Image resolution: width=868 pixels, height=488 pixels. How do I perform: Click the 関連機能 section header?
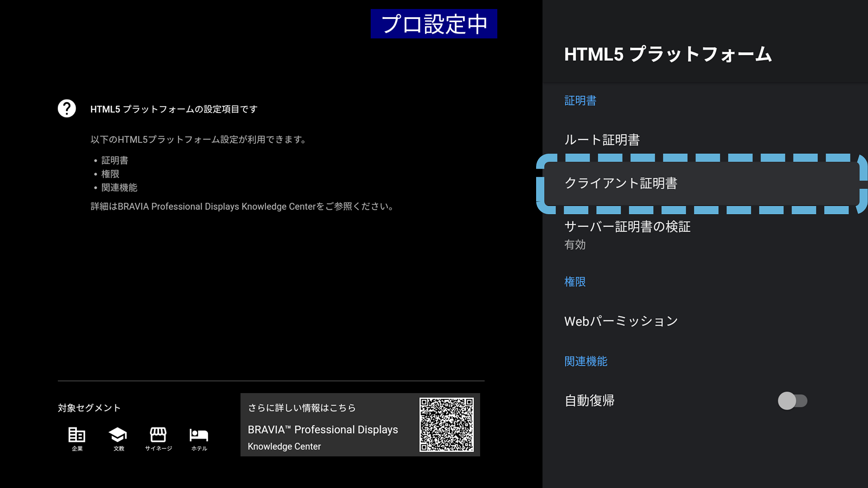pyautogui.click(x=585, y=361)
